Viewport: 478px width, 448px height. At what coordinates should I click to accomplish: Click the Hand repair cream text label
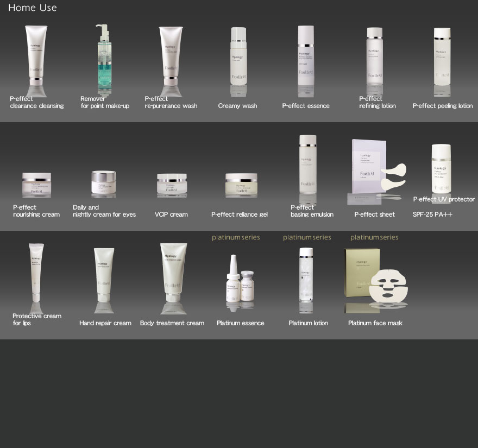click(105, 323)
